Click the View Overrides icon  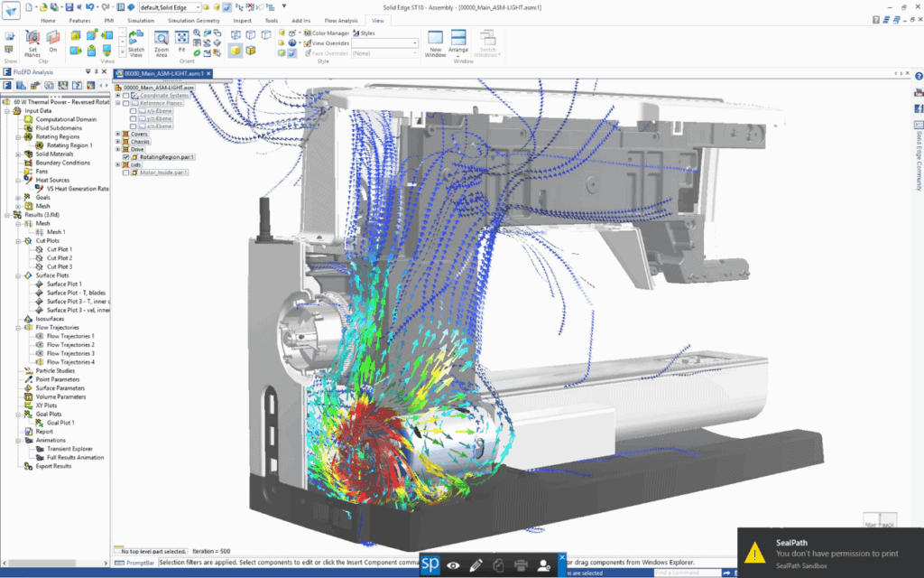(x=308, y=43)
